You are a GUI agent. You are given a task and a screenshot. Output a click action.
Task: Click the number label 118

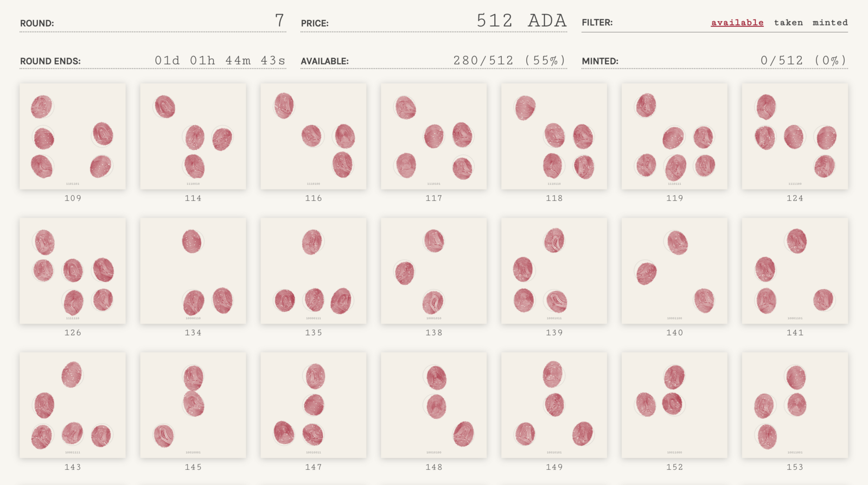[x=554, y=199]
